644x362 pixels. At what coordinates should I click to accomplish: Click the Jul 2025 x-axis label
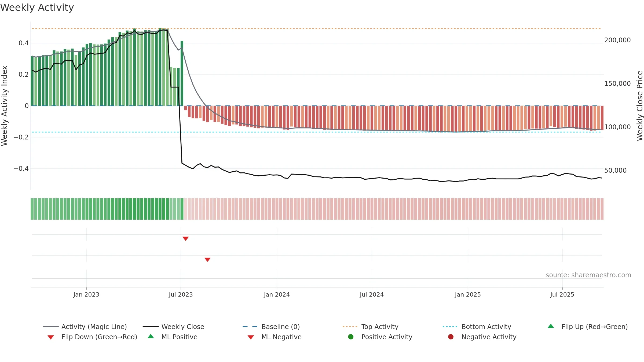coord(562,295)
